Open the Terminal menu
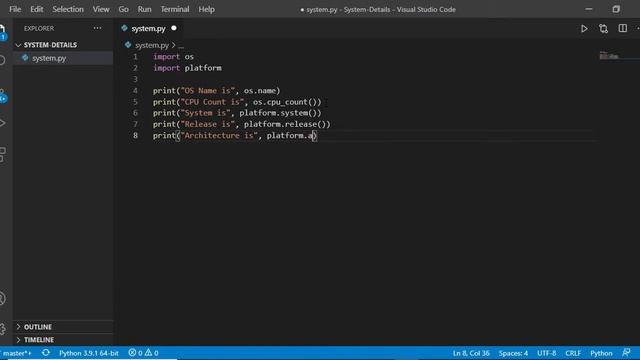This screenshot has width=640, height=360. tap(175, 9)
